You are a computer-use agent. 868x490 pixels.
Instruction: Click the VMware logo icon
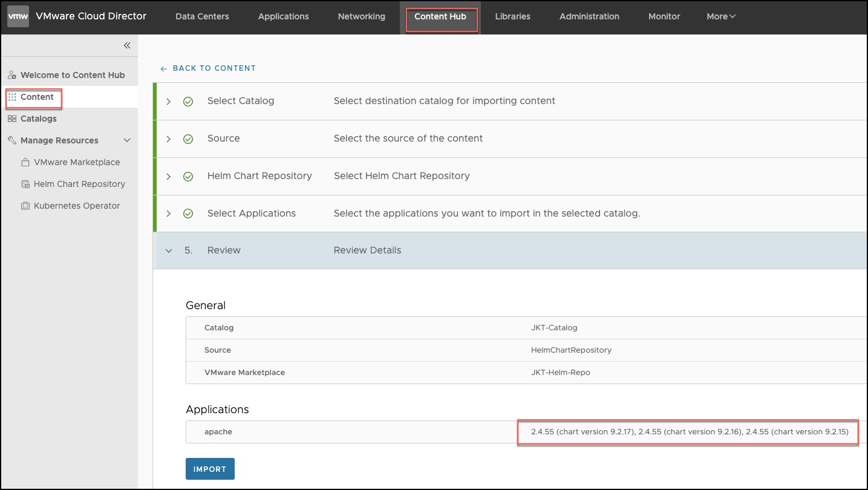18,16
